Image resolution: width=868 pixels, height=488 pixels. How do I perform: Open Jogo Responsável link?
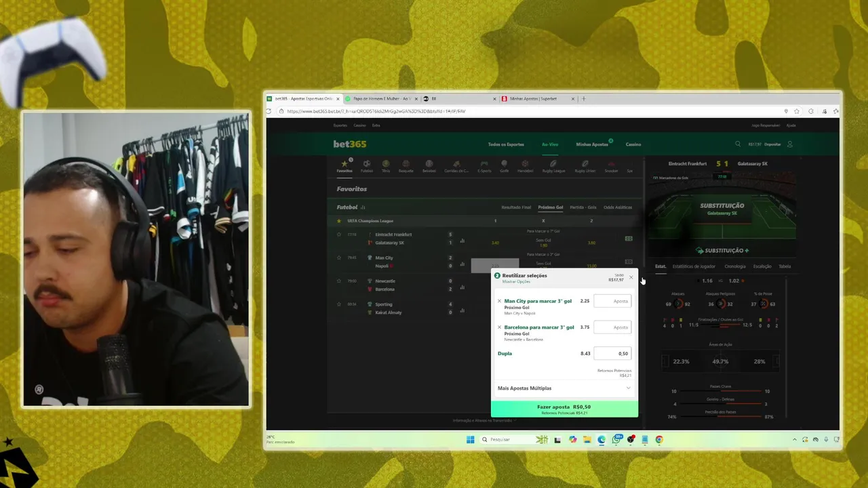(766, 125)
